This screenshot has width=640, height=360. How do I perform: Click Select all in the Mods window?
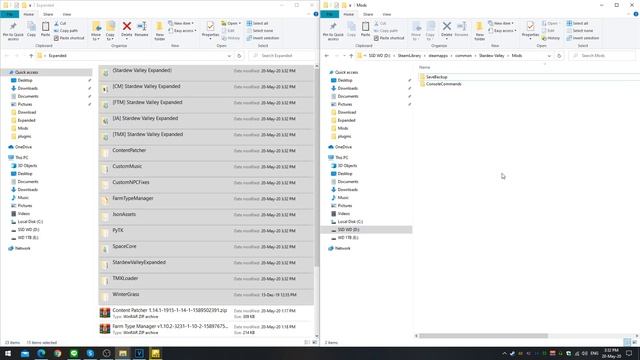point(578,23)
